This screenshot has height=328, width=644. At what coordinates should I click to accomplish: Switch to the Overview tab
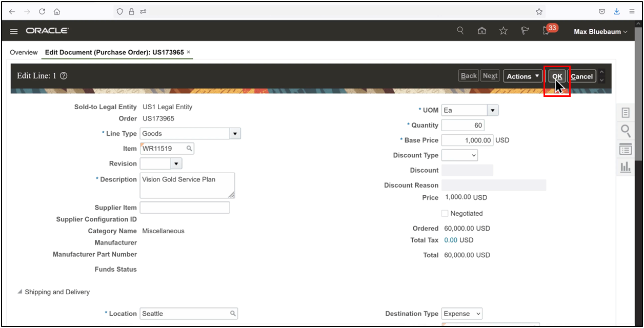click(x=24, y=52)
